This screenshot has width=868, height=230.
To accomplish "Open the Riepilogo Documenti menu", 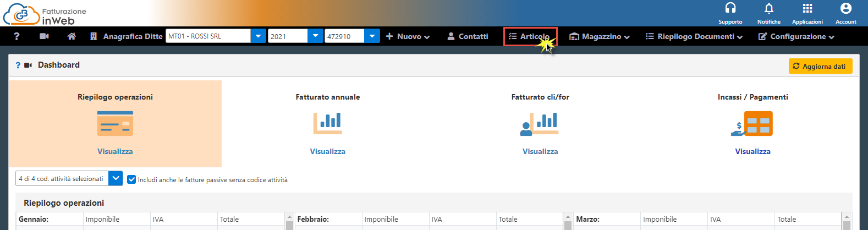I will [694, 36].
